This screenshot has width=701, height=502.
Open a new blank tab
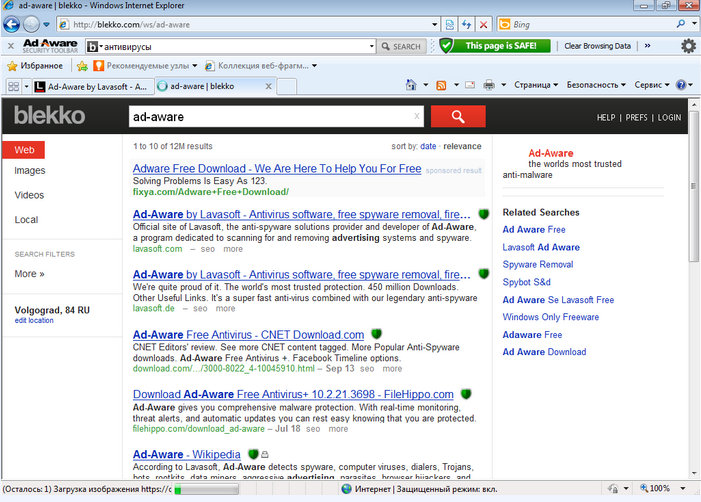pos(287,86)
